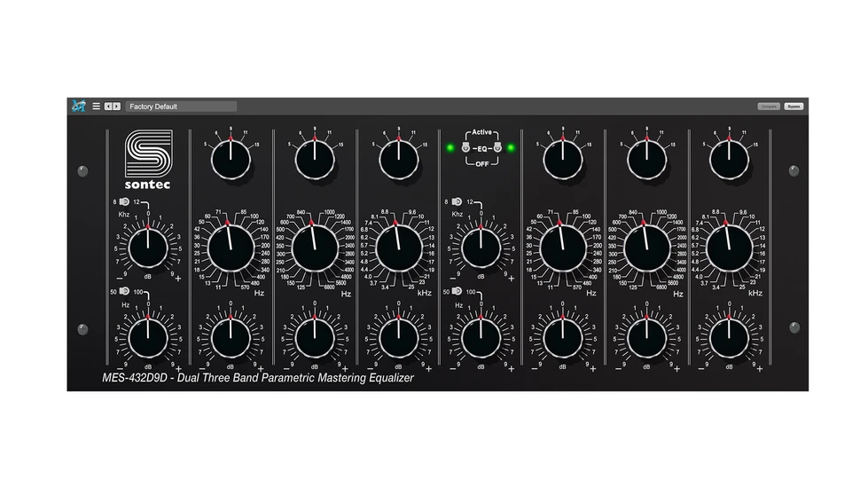Screen dimensions: 868x488
Task: Click the left channel kHz high shelf gain knob
Action: pos(148,248)
